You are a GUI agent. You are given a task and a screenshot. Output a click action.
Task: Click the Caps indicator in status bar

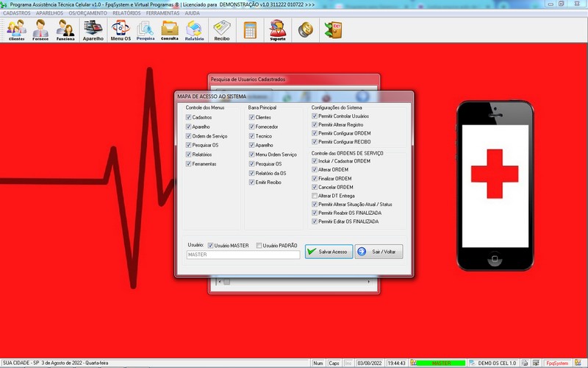(334, 363)
